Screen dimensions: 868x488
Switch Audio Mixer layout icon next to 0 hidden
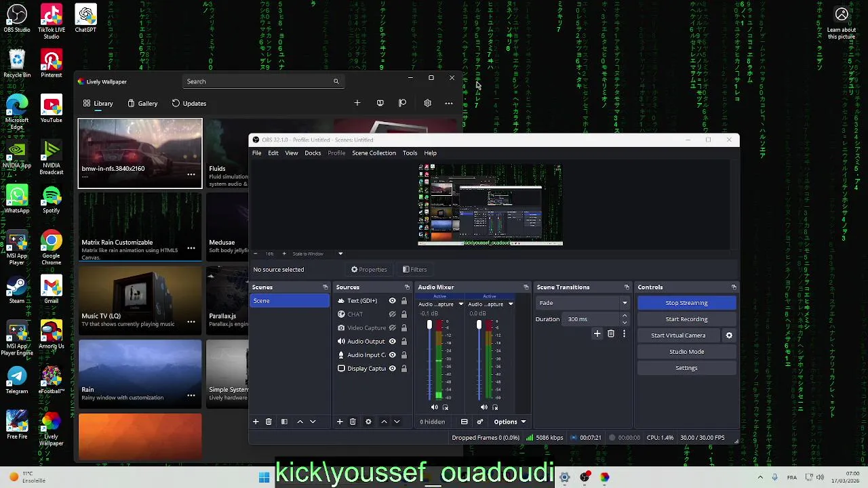coord(465,422)
